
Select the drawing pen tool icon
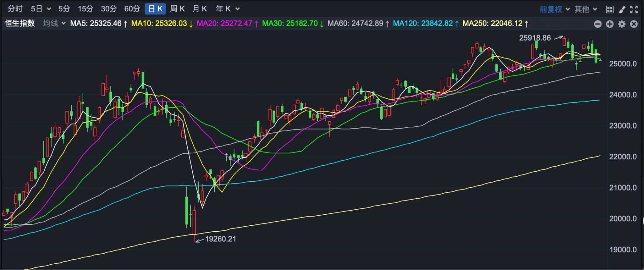[622, 9]
